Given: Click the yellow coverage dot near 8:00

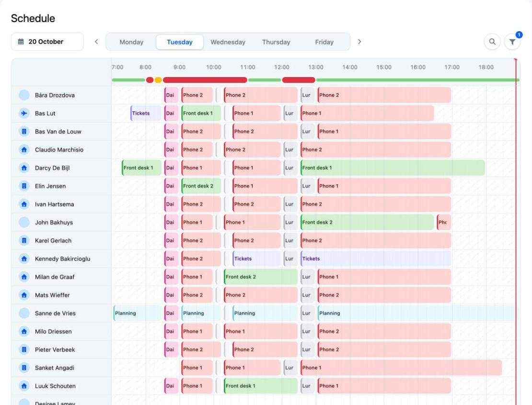Looking at the screenshot, I should [x=158, y=80].
